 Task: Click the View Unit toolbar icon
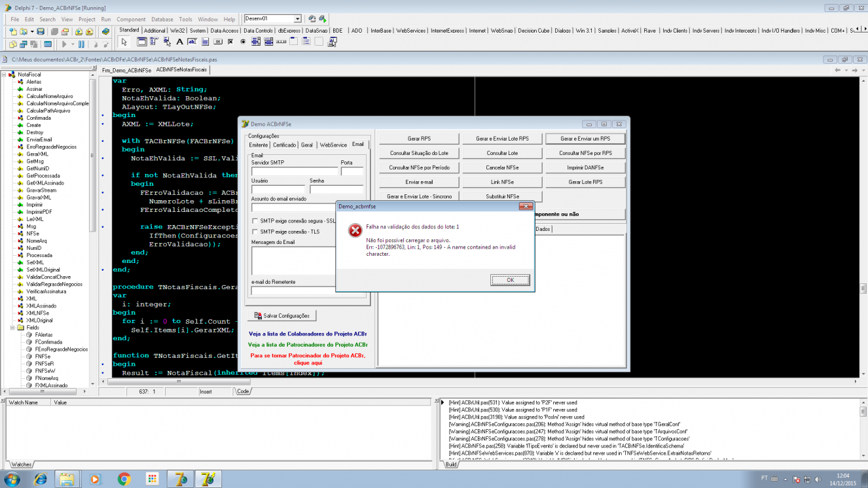click(14, 44)
